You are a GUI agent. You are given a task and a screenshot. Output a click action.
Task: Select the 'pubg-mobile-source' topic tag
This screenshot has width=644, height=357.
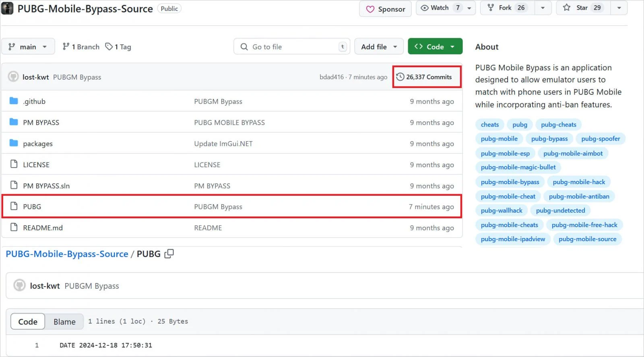(x=587, y=239)
